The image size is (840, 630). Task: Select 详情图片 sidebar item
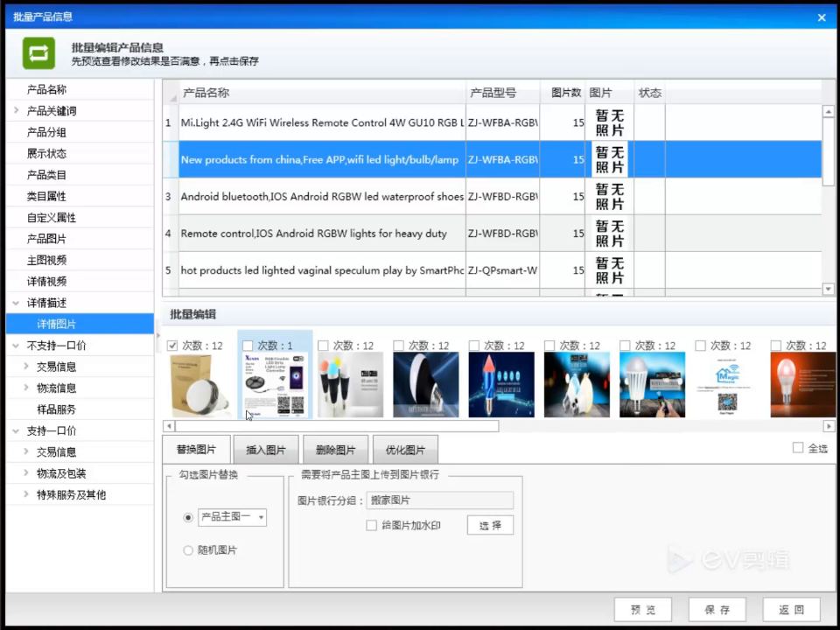(x=80, y=324)
